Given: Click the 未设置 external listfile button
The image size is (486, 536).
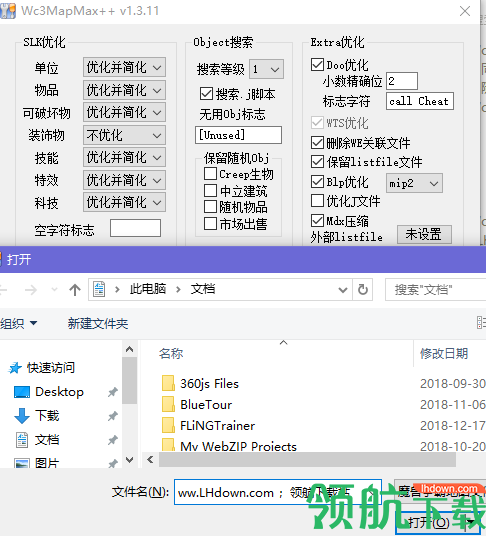Looking at the screenshot, I should [424, 234].
